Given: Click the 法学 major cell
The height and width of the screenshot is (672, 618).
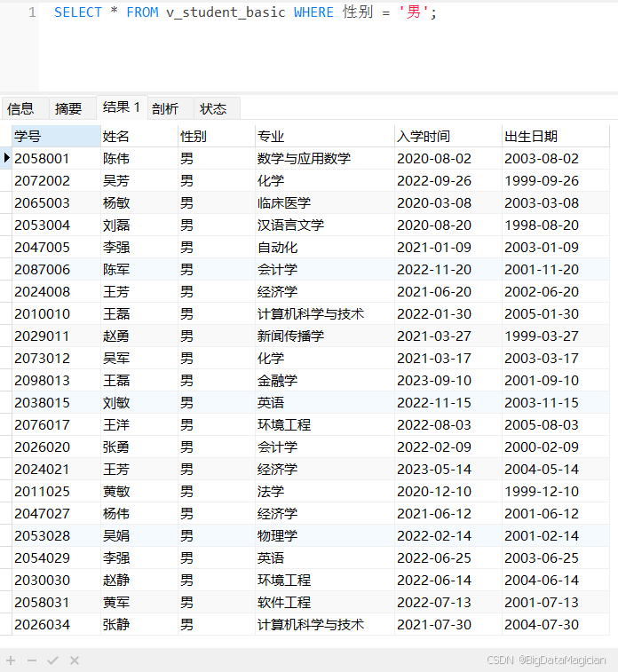Looking at the screenshot, I should point(324,492).
